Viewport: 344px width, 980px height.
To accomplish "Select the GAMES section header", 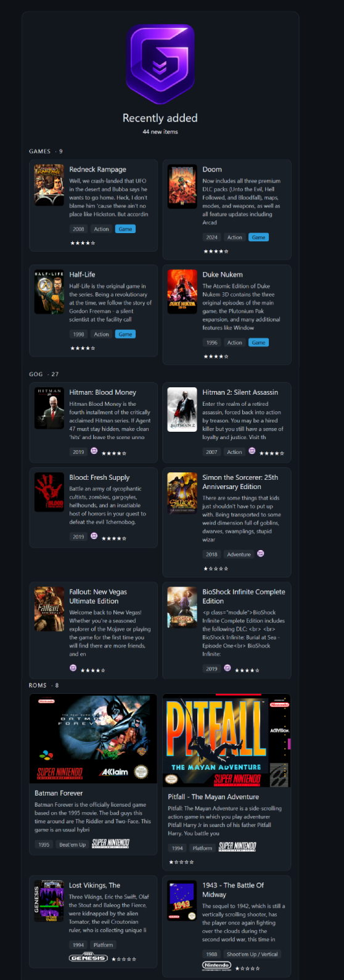I will pyautogui.click(x=39, y=151).
